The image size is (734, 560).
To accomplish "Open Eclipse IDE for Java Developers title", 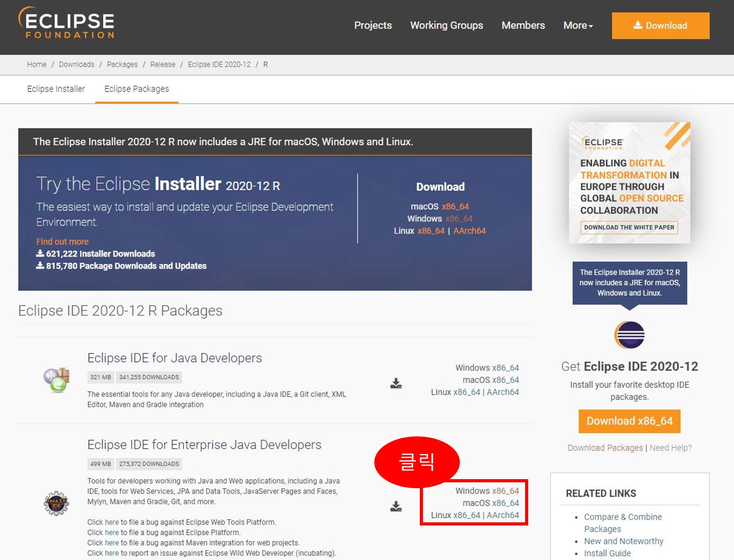I will pos(174,358).
